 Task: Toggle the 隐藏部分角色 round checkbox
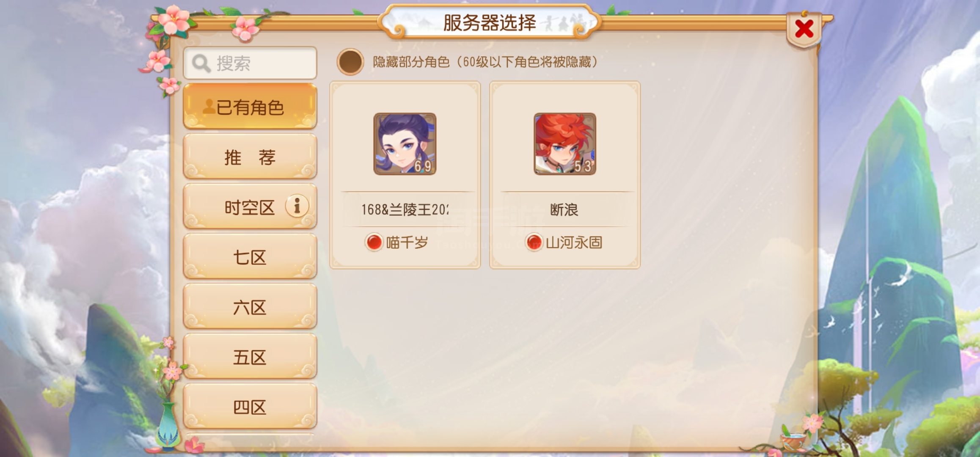[350, 62]
